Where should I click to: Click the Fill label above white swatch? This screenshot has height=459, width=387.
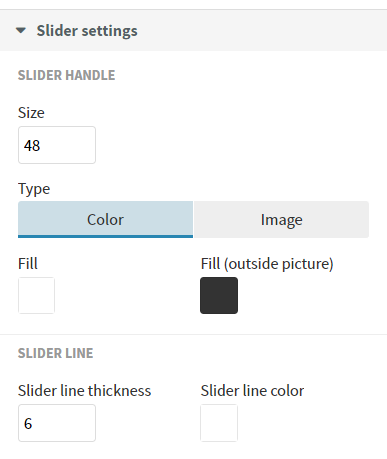coord(28,264)
